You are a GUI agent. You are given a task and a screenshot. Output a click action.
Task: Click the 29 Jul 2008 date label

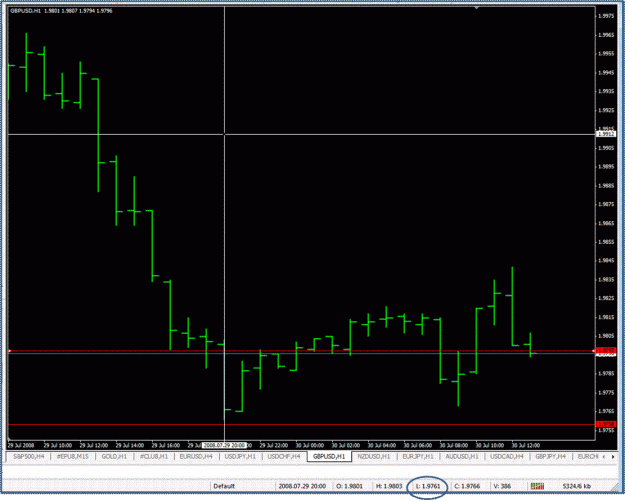(21, 445)
